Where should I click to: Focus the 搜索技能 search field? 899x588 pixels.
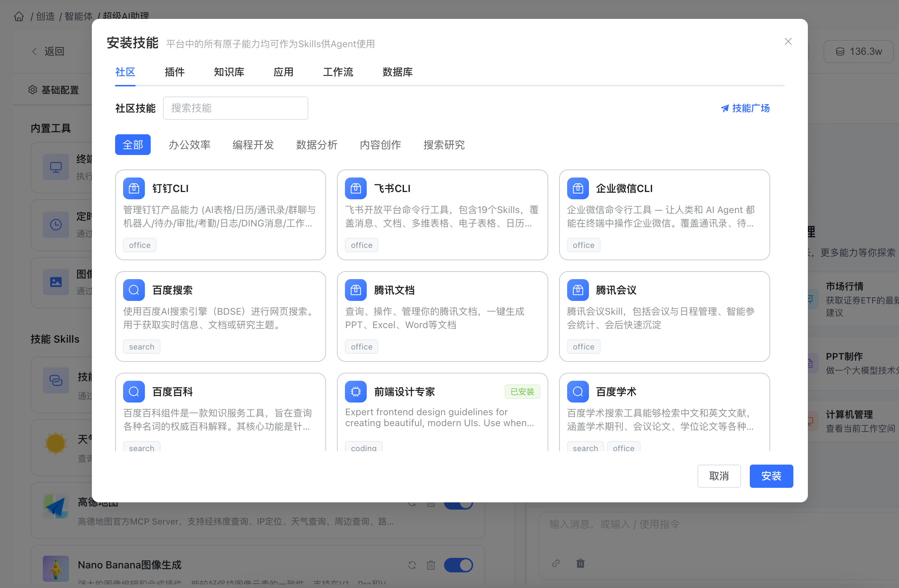coord(235,108)
